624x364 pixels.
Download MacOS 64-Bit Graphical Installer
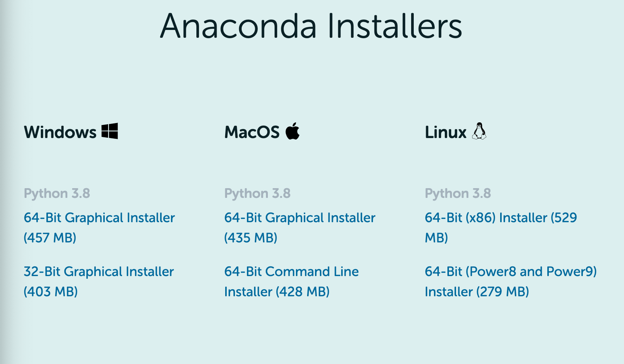click(x=300, y=227)
